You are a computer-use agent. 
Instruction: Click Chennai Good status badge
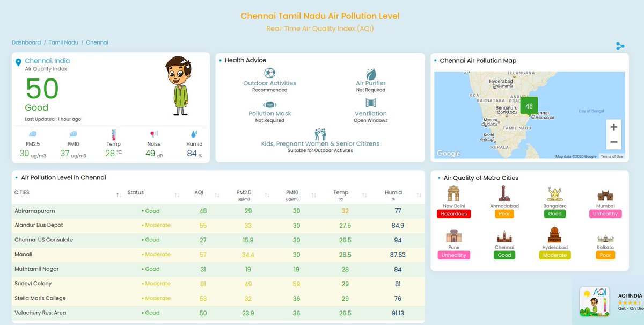pos(504,255)
